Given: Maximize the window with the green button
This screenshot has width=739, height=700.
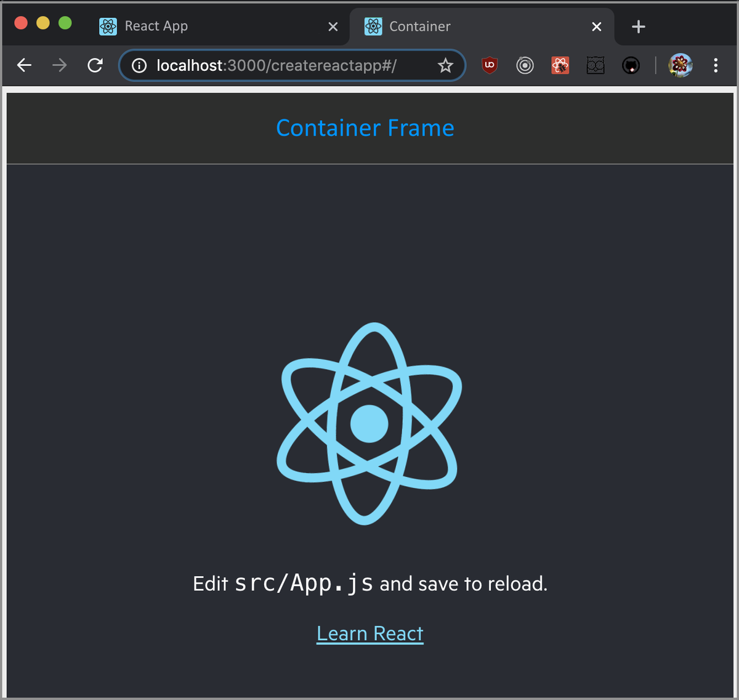Looking at the screenshot, I should (65, 23).
